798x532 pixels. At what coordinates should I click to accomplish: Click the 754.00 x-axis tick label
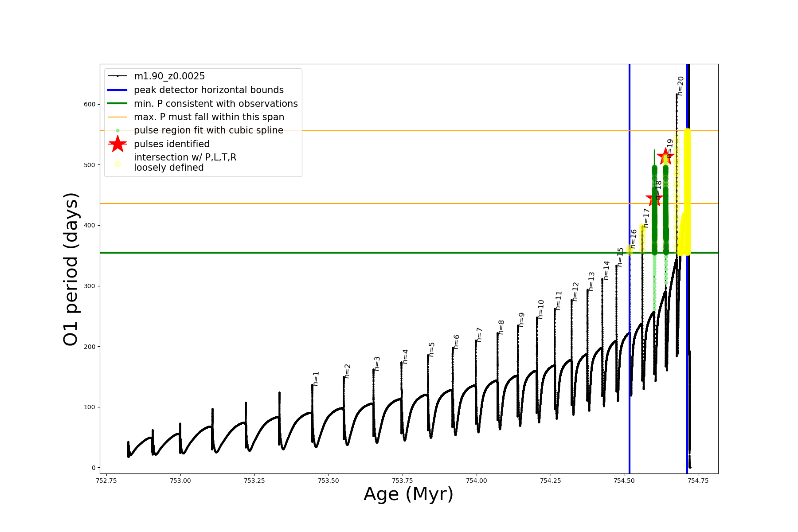[x=477, y=481]
